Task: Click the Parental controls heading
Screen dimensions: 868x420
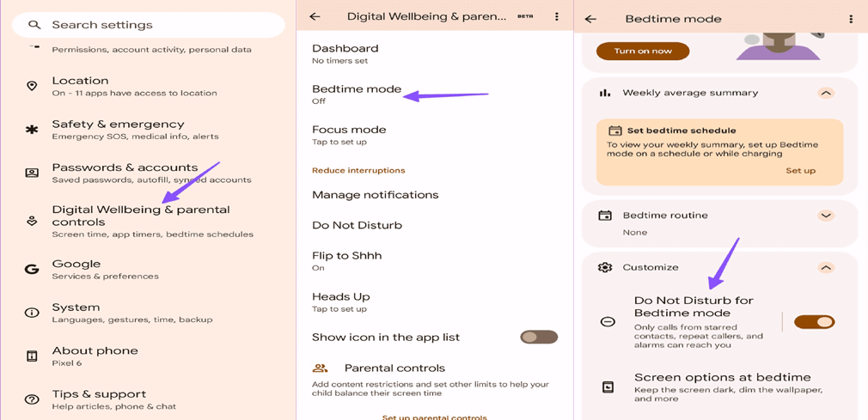Action: point(394,368)
